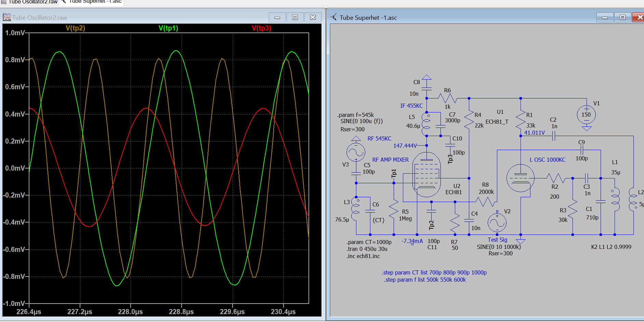Select the L OSC triode tube symbol
644x322 pixels.
(x=520, y=178)
